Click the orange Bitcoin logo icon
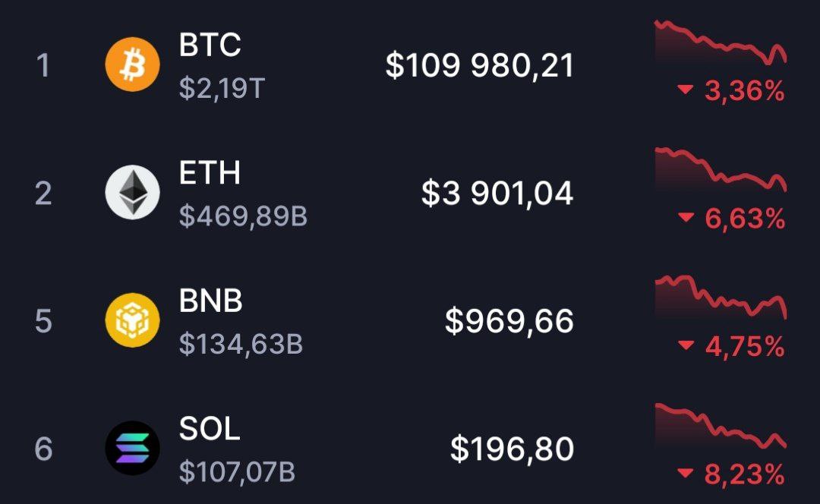This screenshot has height=504, width=820. [132, 65]
